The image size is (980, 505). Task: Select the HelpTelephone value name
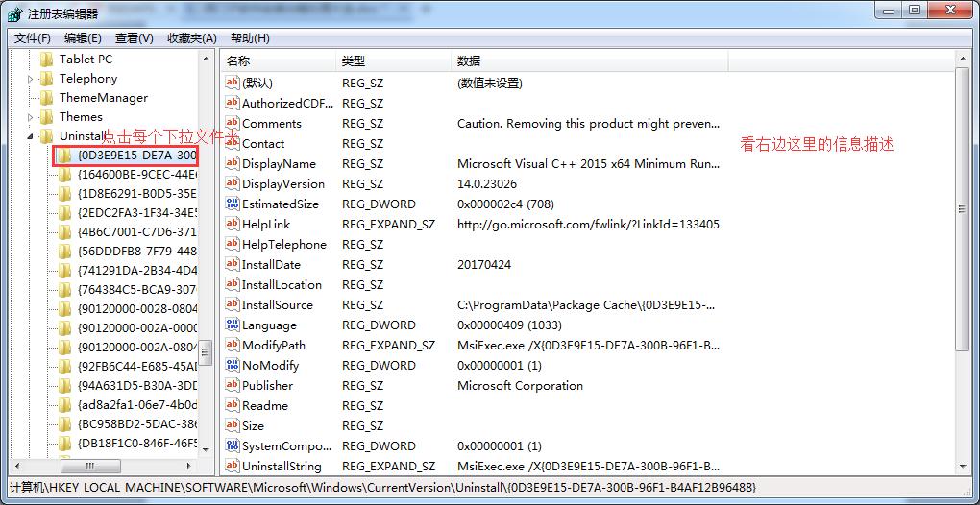click(x=284, y=244)
